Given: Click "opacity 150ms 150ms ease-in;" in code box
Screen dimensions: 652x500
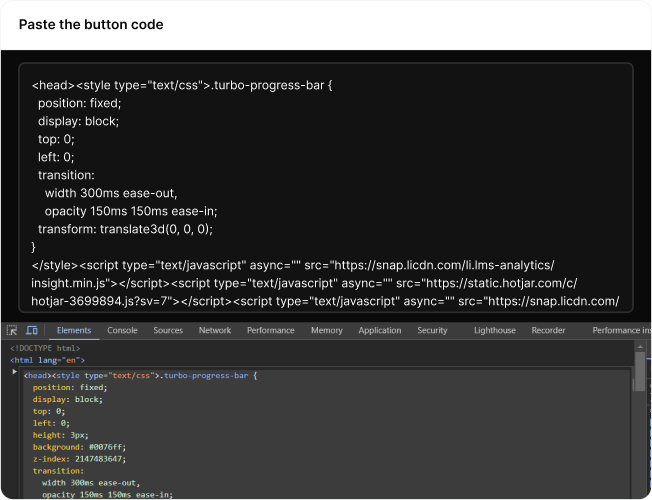Looking at the screenshot, I should 131,211.
